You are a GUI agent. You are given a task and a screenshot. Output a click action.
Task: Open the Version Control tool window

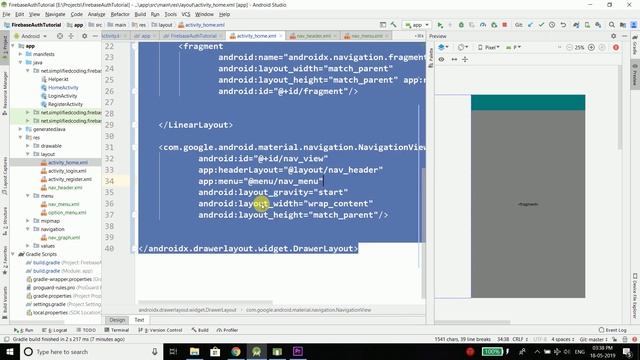coord(160,330)
